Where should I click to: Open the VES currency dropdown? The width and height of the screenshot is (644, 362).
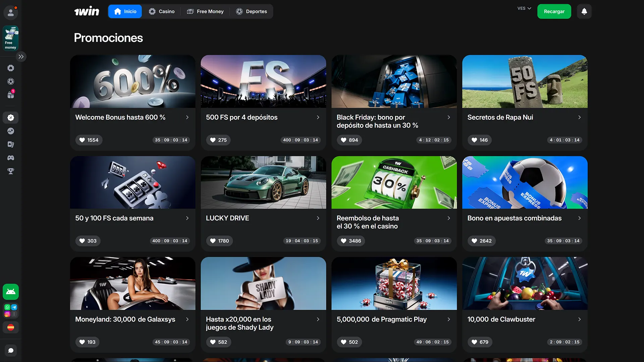[524, 8]
